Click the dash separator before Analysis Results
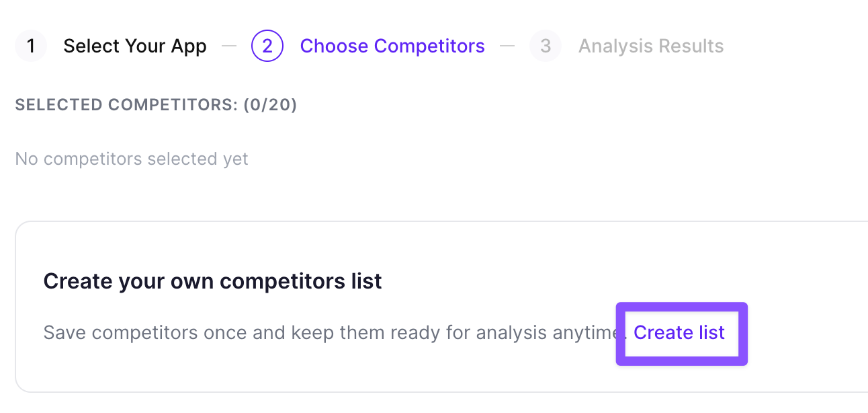 coord(508,46)
